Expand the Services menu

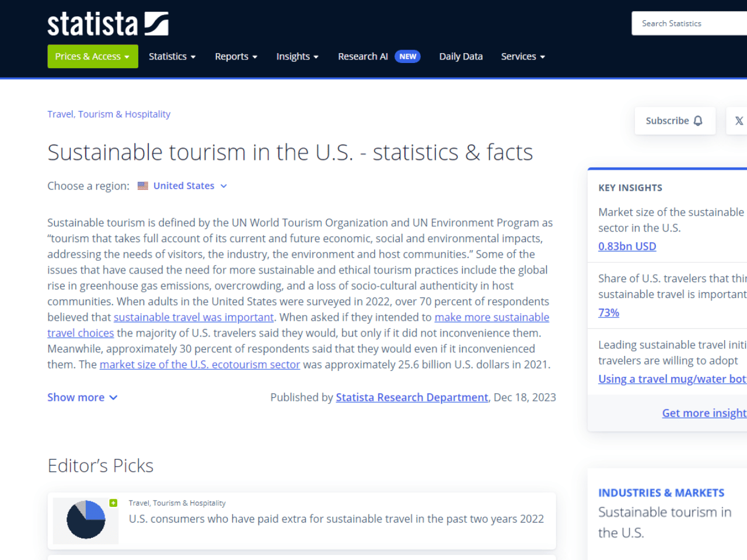click(x=523, y=57)
